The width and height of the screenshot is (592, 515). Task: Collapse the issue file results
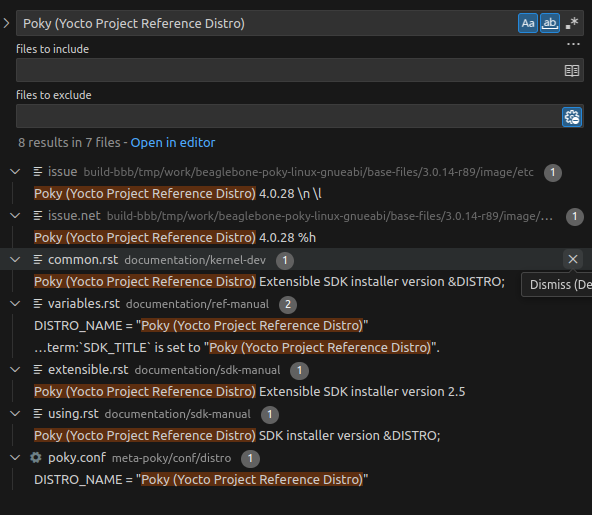click(15, 172)
